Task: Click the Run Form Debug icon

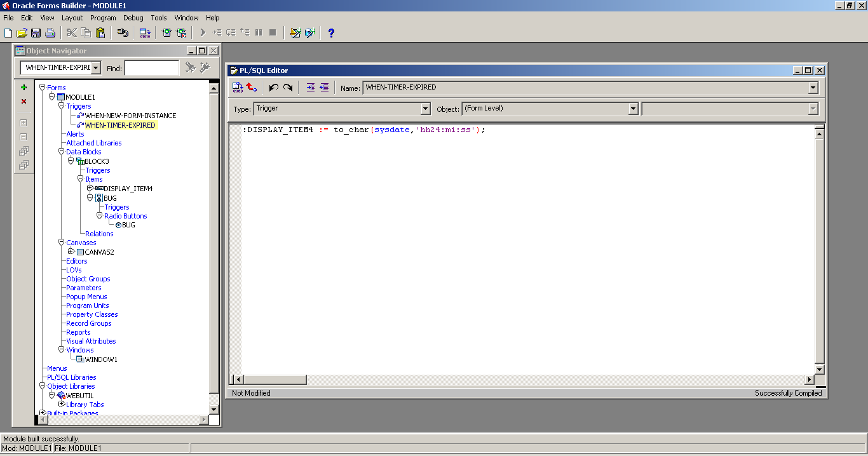Action: coord(181,33)
